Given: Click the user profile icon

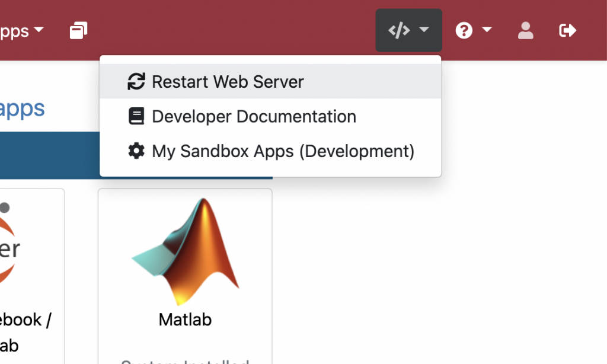Looking at the screenshot, I should (x=525, y=30).
